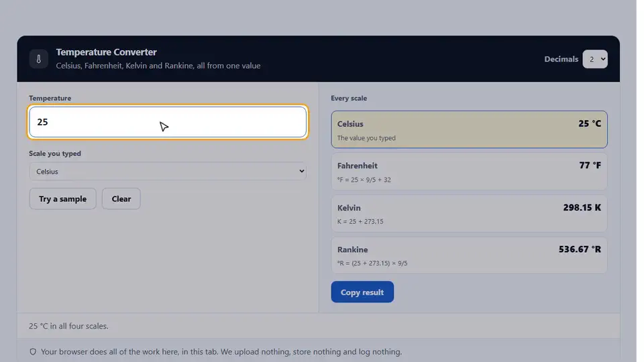Click the Try a sample button

(63, 198)
